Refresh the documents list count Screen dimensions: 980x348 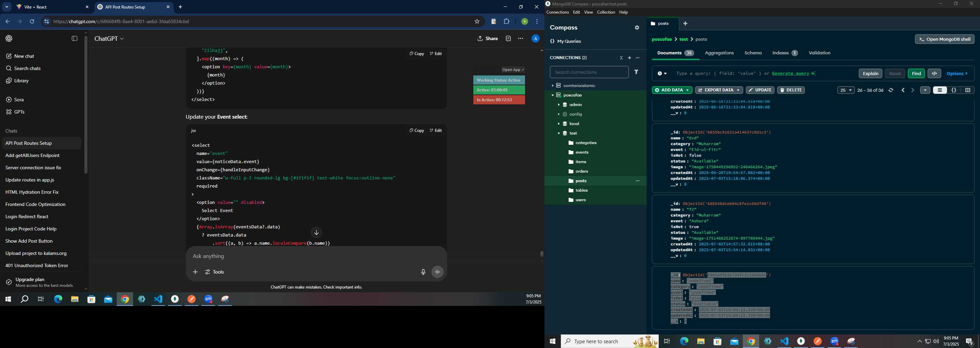(x=891, y=90)
